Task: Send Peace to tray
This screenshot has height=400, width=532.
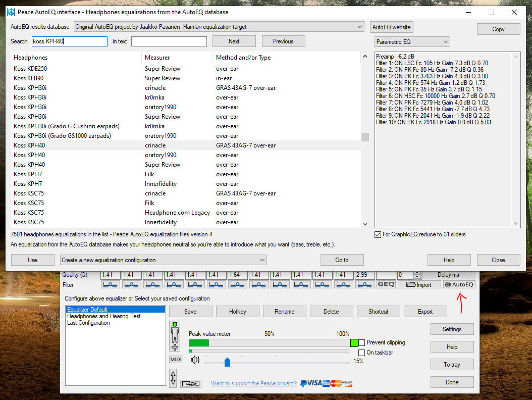Action: [452, 365]
